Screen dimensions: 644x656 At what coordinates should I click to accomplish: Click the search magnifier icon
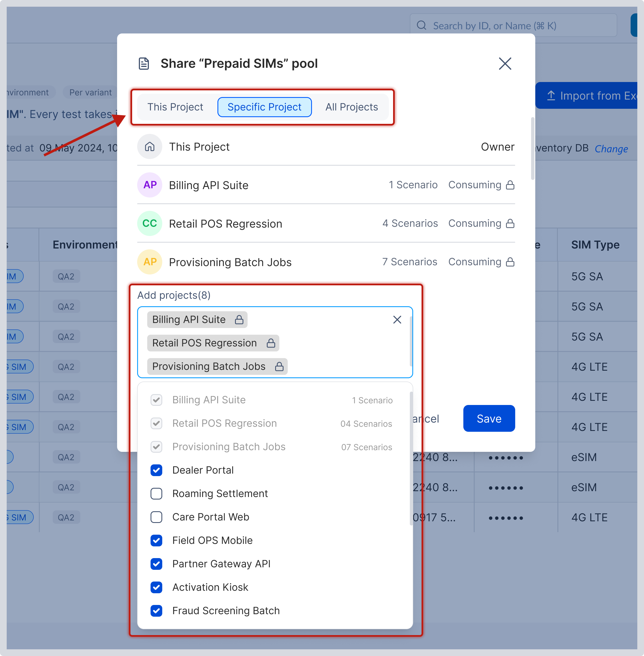point(422,25)
